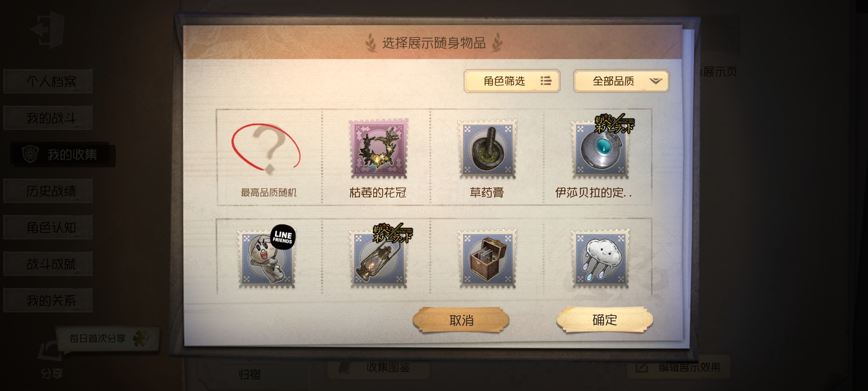Pick the smiling cloud accessory stamp
The width and height of the screenshot is (868, 391).
[600, 258]
